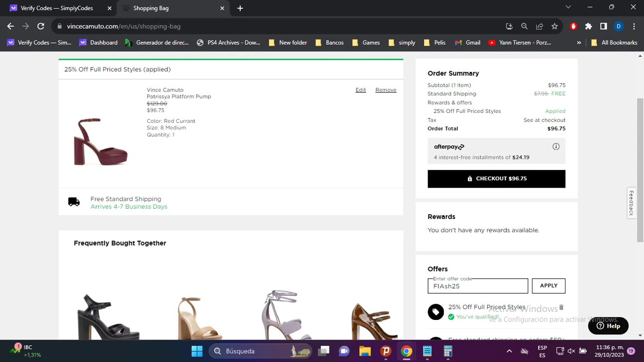This screenshot has width=644, height=362.
Task: Open the red platform pump product image
Action: pyautogui.click(x=101, y=142)
